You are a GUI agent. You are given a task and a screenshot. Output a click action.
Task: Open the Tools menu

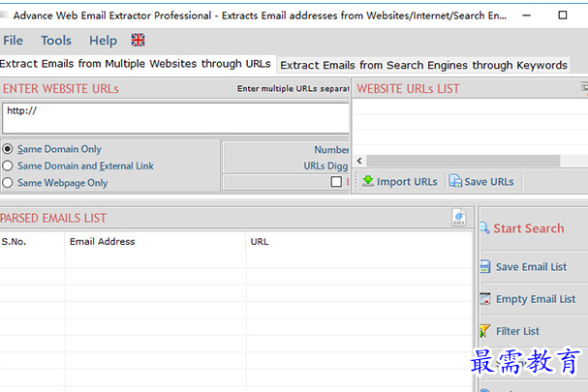(56, 40)
